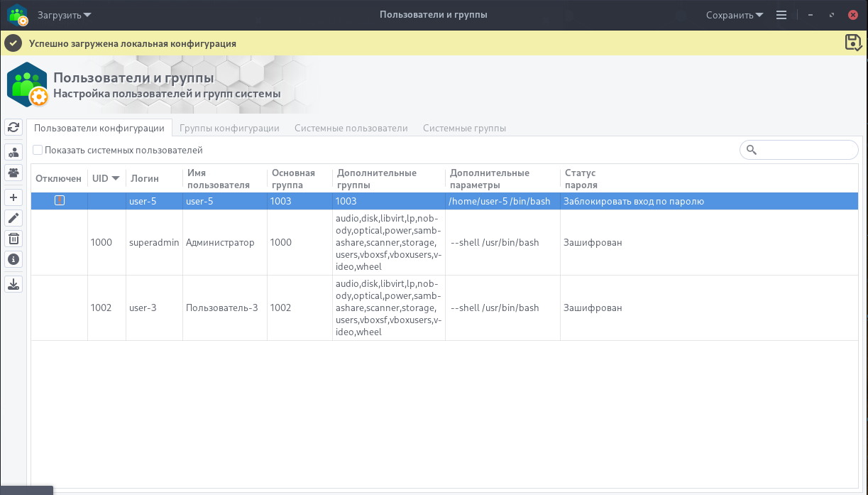Click the refresh icon in left sidebar

point(13,127)
